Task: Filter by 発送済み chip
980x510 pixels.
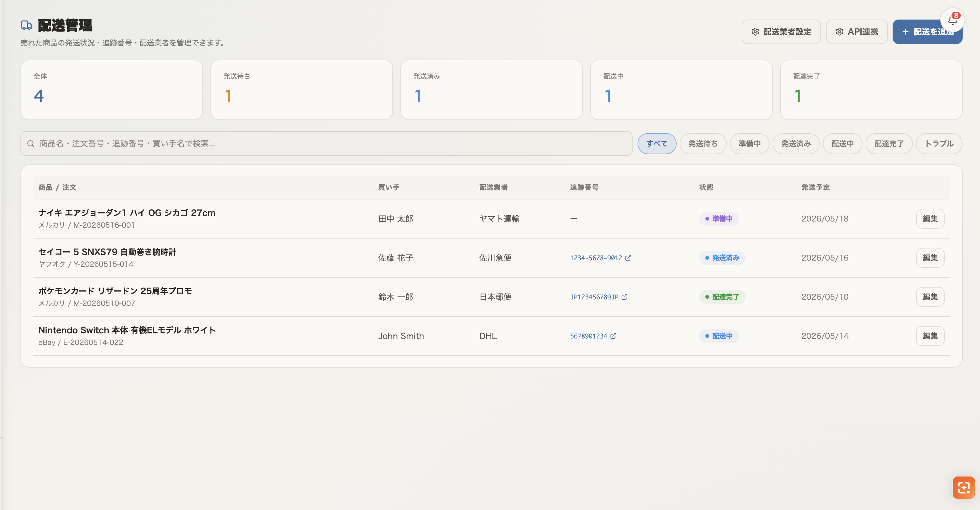Action: pos(796,144)
